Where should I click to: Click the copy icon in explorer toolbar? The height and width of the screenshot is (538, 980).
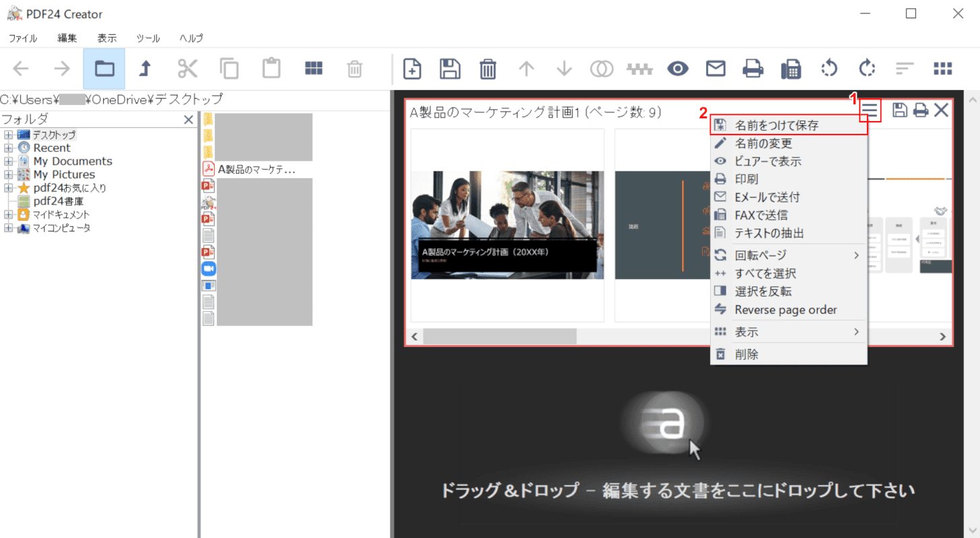tap(230, 69)
